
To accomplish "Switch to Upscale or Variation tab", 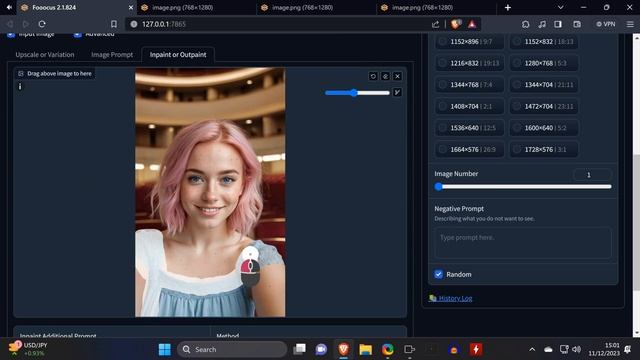I will click(45, 55).
